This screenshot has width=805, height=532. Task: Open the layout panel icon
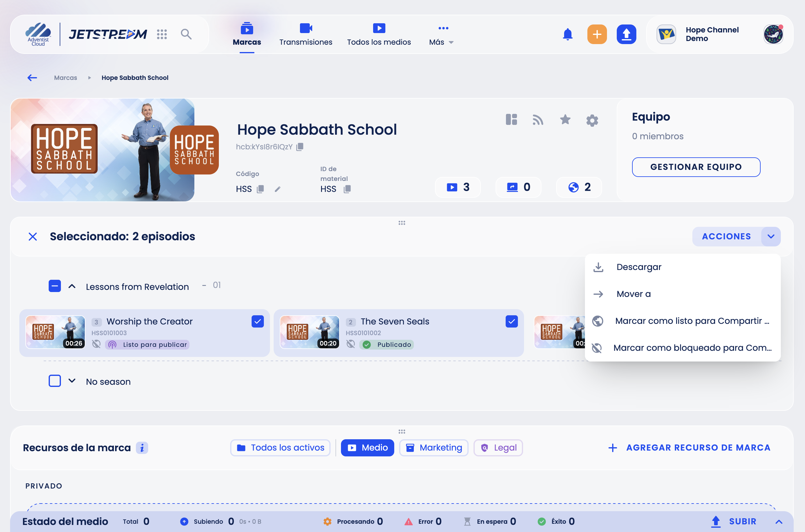click(511, 119)
